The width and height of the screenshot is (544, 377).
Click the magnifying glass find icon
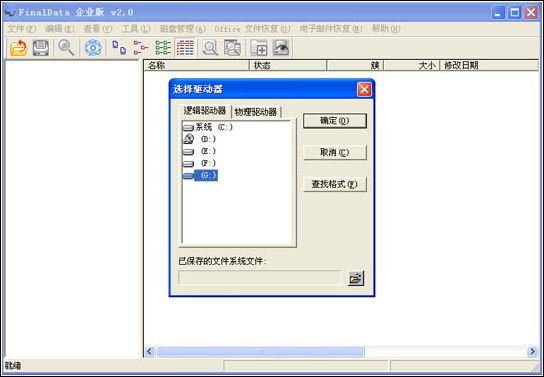coord(66,48)
